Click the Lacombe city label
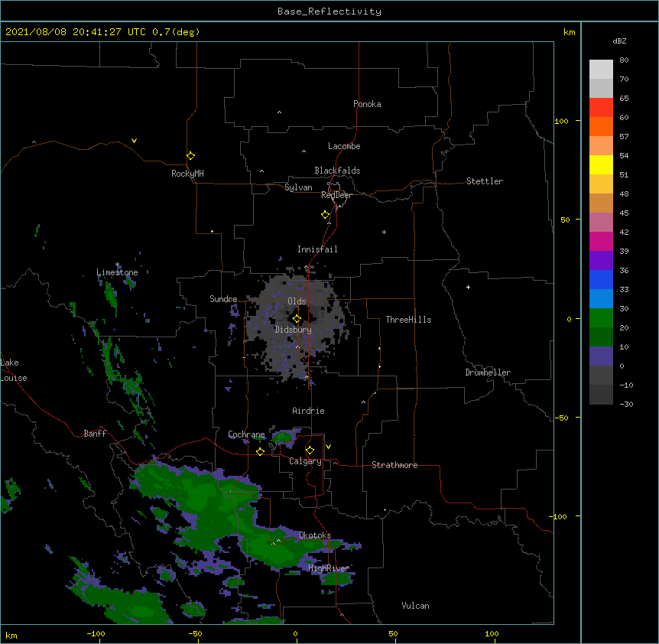 pyautogui.click(x=344, y=146)
